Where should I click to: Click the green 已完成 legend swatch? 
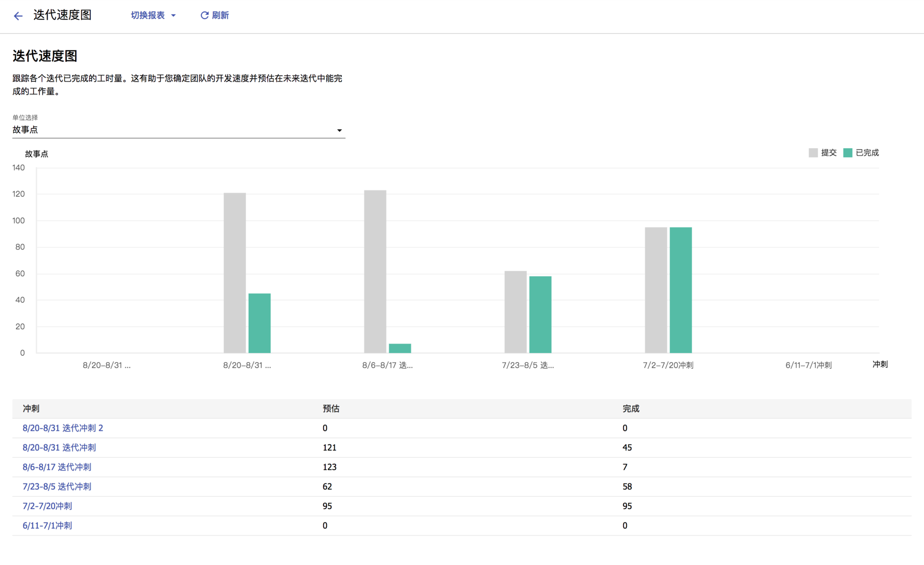[848, 153]
